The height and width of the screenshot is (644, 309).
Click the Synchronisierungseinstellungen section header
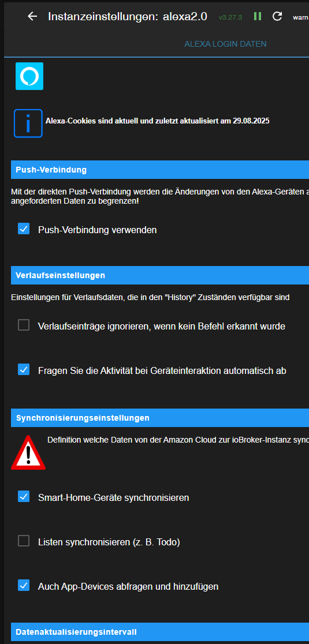[160, 418]
